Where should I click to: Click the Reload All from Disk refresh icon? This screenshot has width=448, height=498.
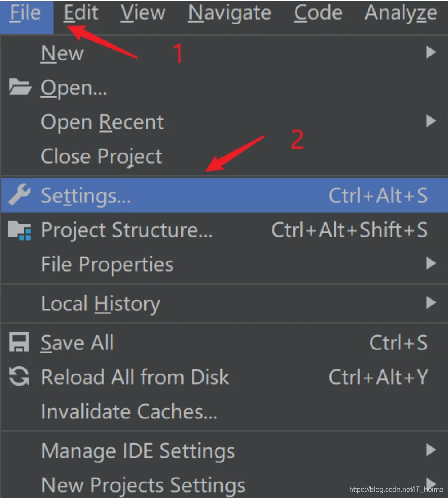(20, 377)
